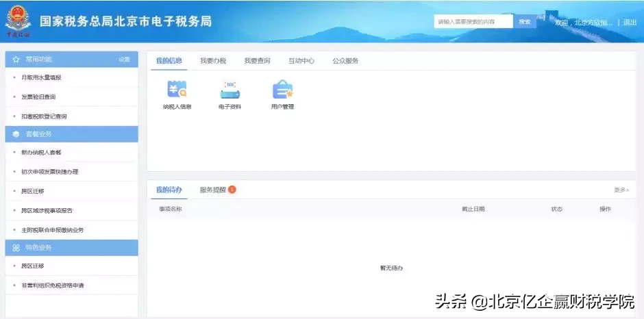Click the 搜索 button

[x=525, y=22]
